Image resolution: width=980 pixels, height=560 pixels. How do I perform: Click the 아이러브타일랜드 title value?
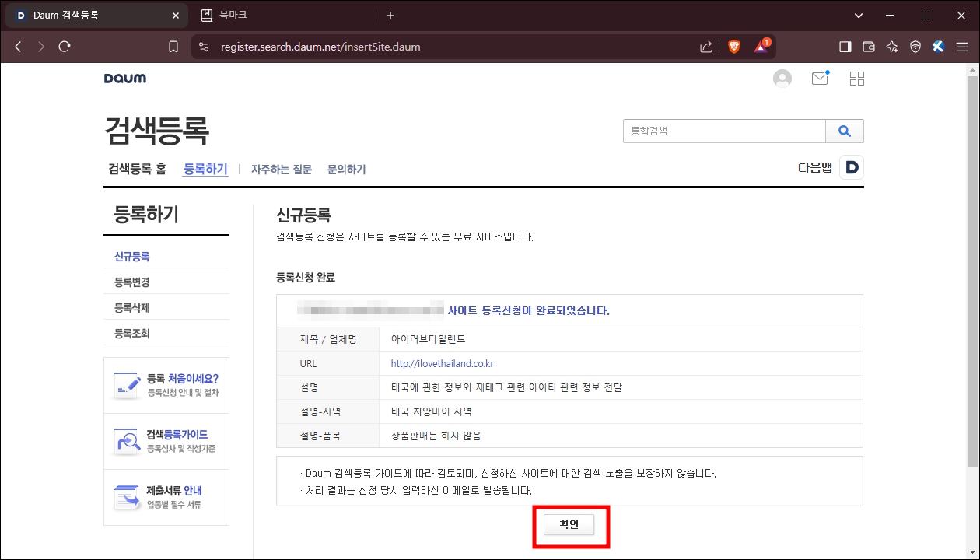[428, 339]
